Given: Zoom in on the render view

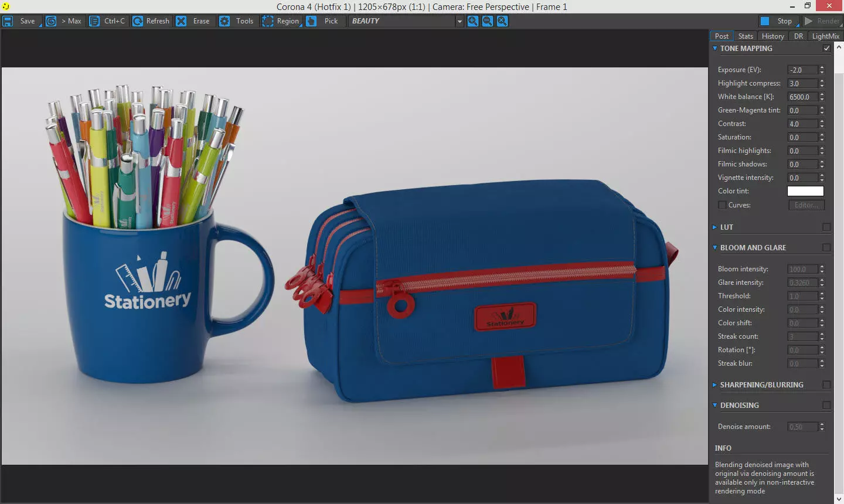Looking at the screenshot, I should pos(472,21).
